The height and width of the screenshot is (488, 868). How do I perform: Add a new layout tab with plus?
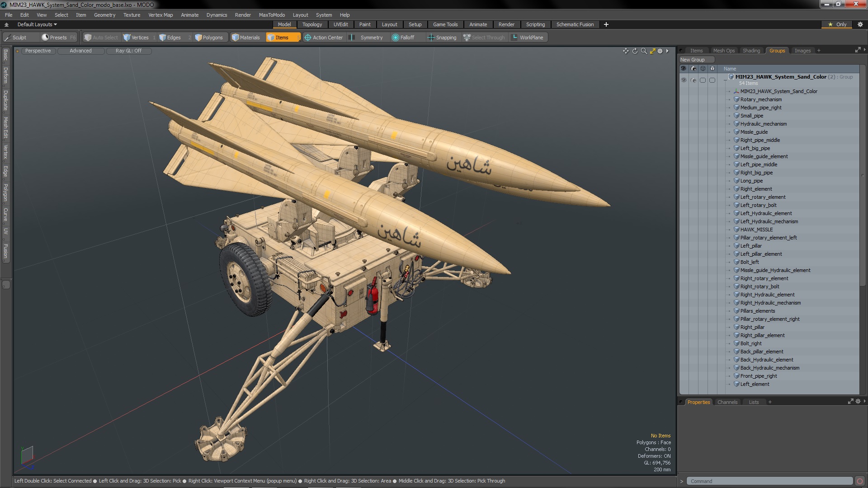(x=606, y=24)
